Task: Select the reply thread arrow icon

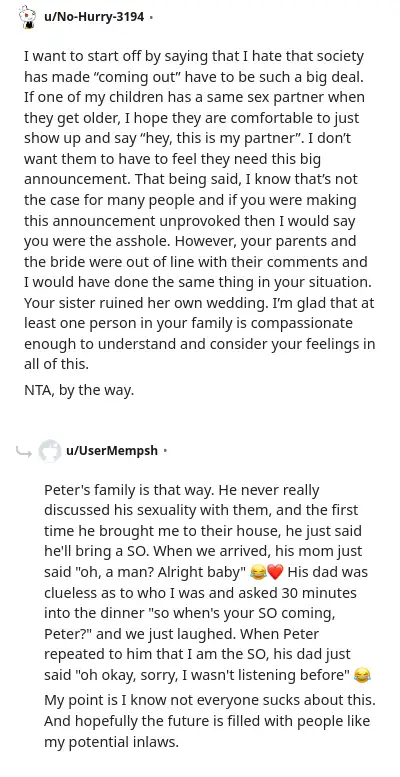Action: pyautogui.click(x=23, y=451)
